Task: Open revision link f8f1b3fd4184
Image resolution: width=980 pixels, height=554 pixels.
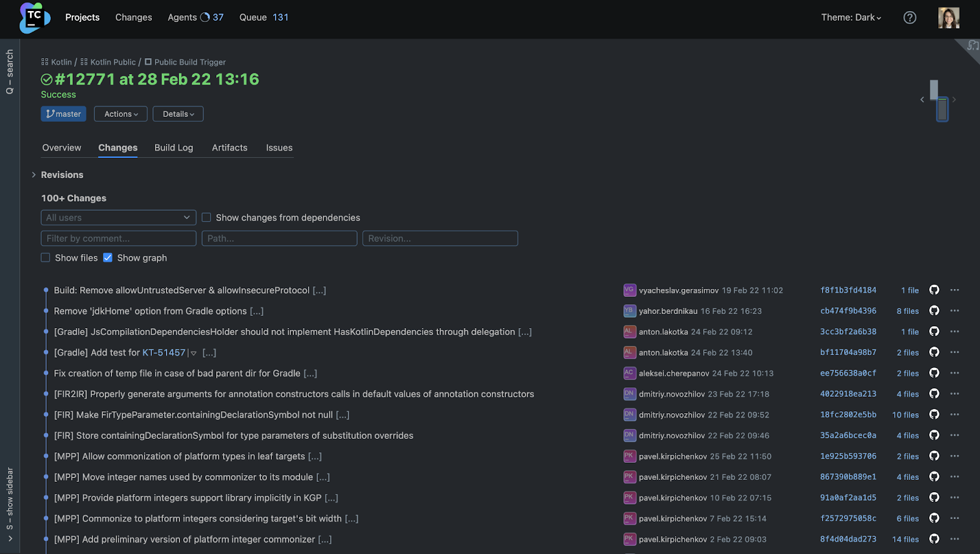Action: click(x=848, y=290)
